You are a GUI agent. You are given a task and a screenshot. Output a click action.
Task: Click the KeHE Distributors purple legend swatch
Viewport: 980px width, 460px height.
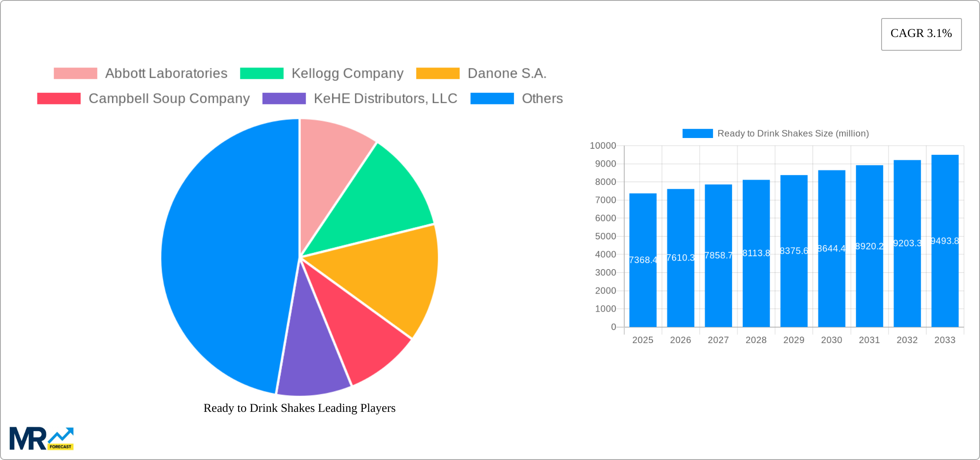[x=284, y=98]
